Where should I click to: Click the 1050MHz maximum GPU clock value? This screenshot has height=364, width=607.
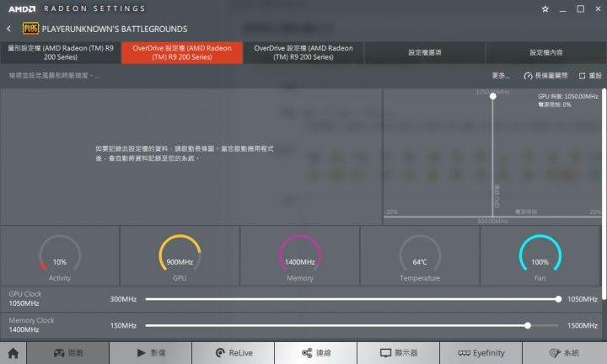click(583, 299)
